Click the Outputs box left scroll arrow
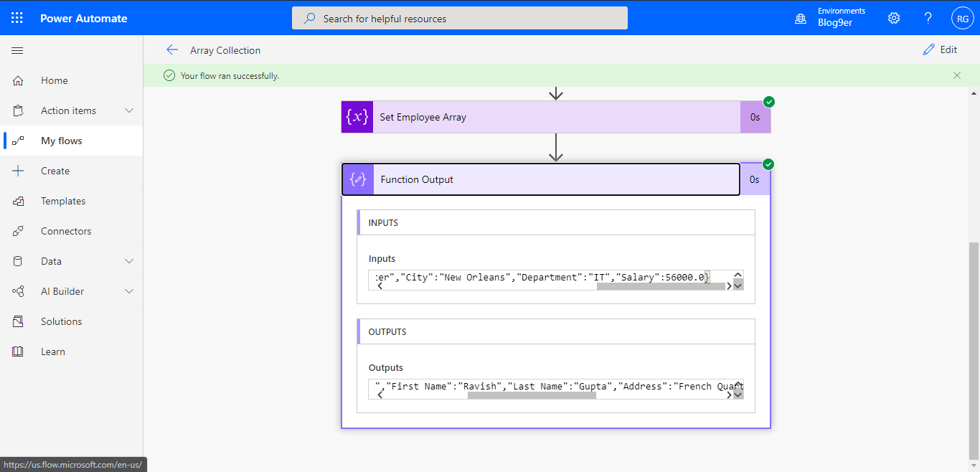This screenshot has width=980, height=472. 380,395
